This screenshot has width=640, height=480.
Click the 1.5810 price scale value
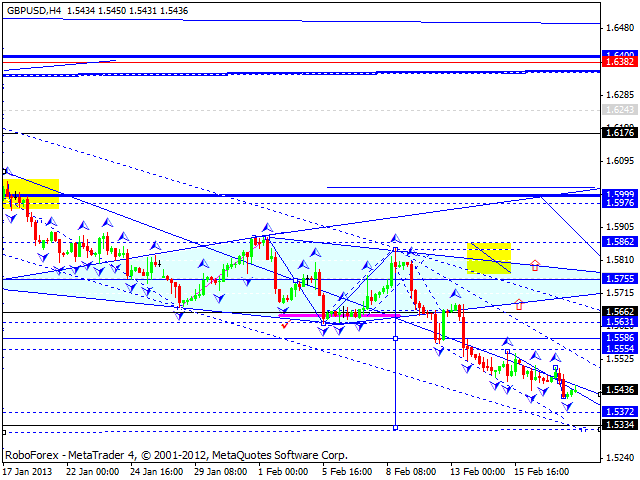(x=620, y=260)
